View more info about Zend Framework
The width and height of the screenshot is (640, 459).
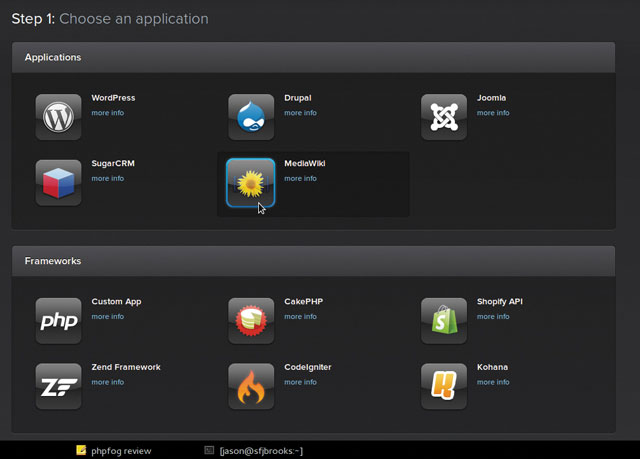pyautogui.click(x=108, y=382)
